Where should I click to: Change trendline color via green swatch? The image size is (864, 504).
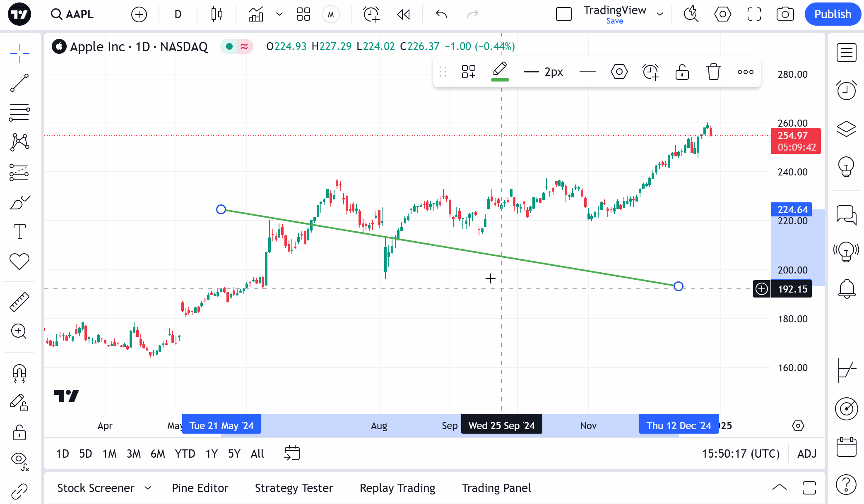tap(500, 71)
